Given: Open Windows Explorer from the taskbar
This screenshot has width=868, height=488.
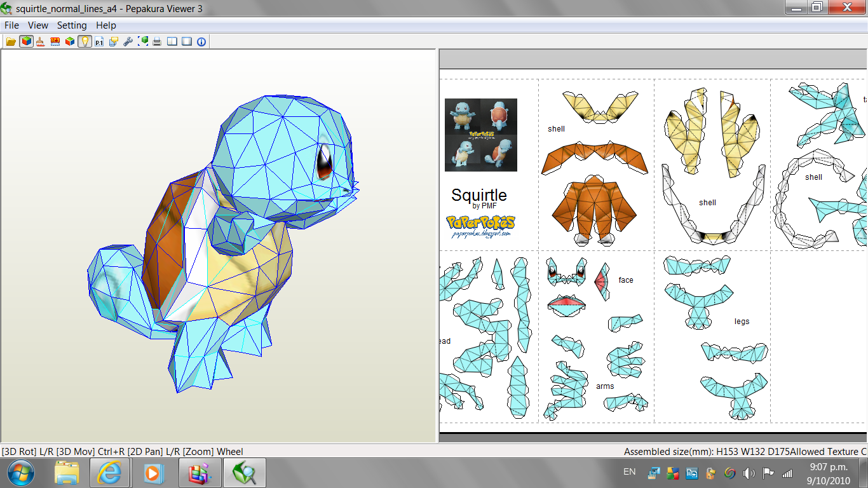Looking at the screenshot, I should coord(67,473).
